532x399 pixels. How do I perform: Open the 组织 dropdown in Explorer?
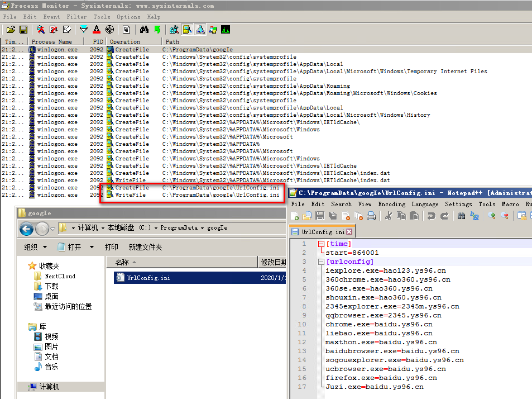tap(35, 247)
